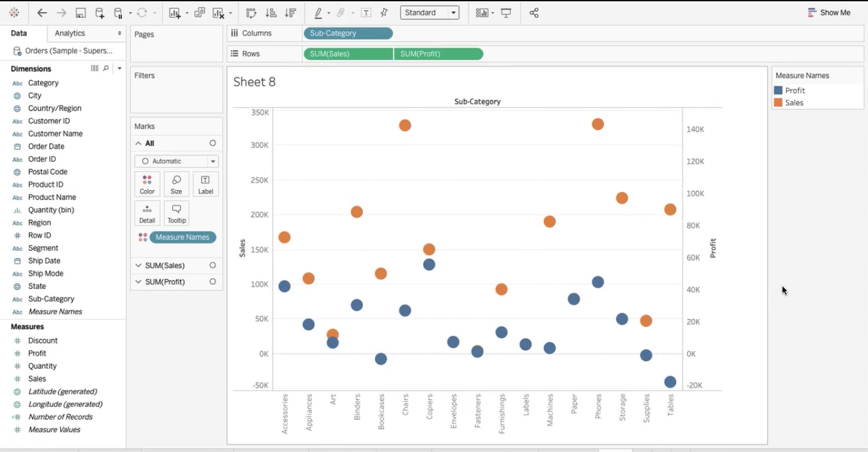Screen dimensions: 868x452
Task: Click the Sub-Category pill on Columns
Action: (x=348, y=34)
